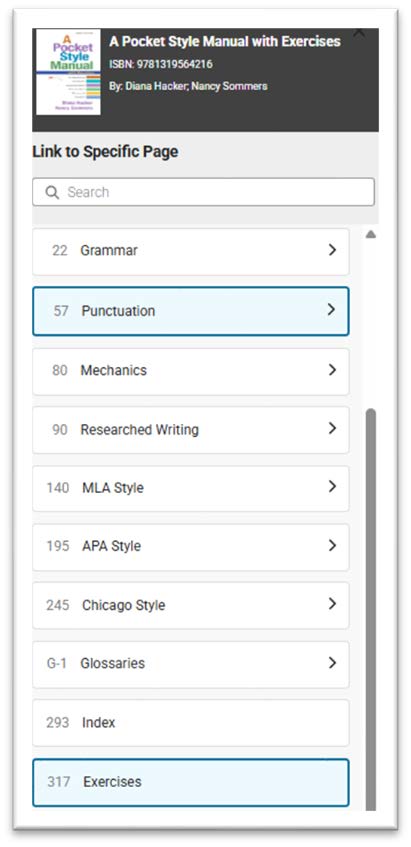Select the Chicago Style chapter label

click(124, 605)
